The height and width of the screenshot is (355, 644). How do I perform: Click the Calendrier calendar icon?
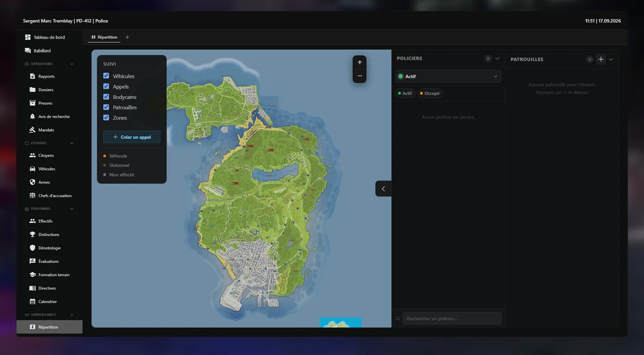click(x=33, y=302)
